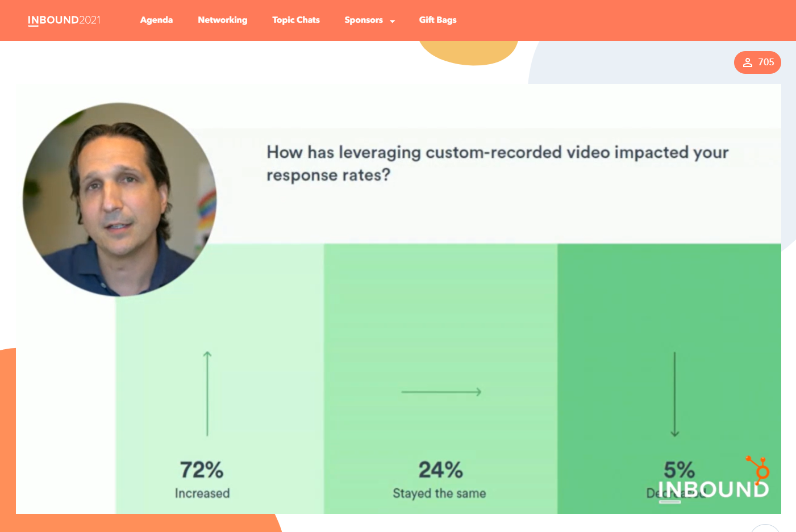Viewport: 796px width, 532px height.
Task: Click the white INBOUND watermark on video
Action: [x=713, y=490]
